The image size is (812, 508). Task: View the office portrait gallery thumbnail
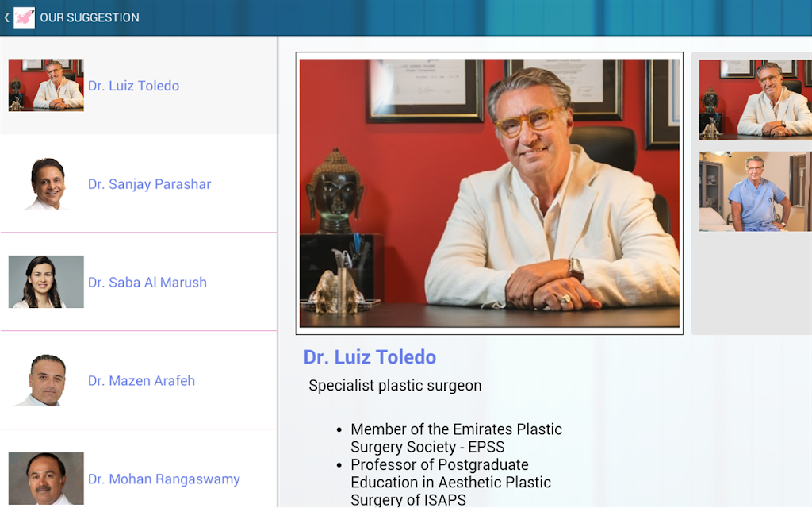point(755,99)
